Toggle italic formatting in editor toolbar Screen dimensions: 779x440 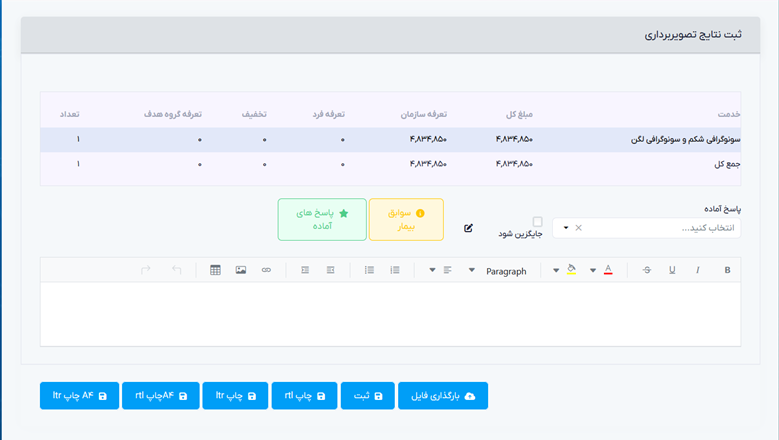tap(698, 270)
